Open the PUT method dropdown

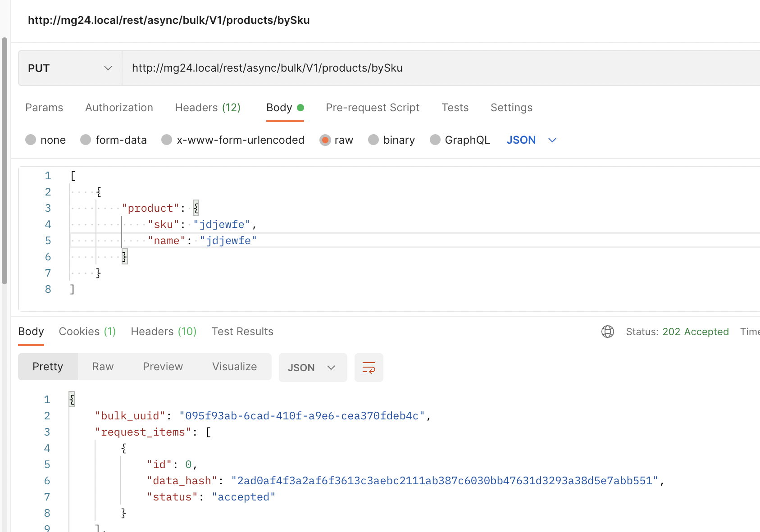pyautogui.click(x=70, y=68)
